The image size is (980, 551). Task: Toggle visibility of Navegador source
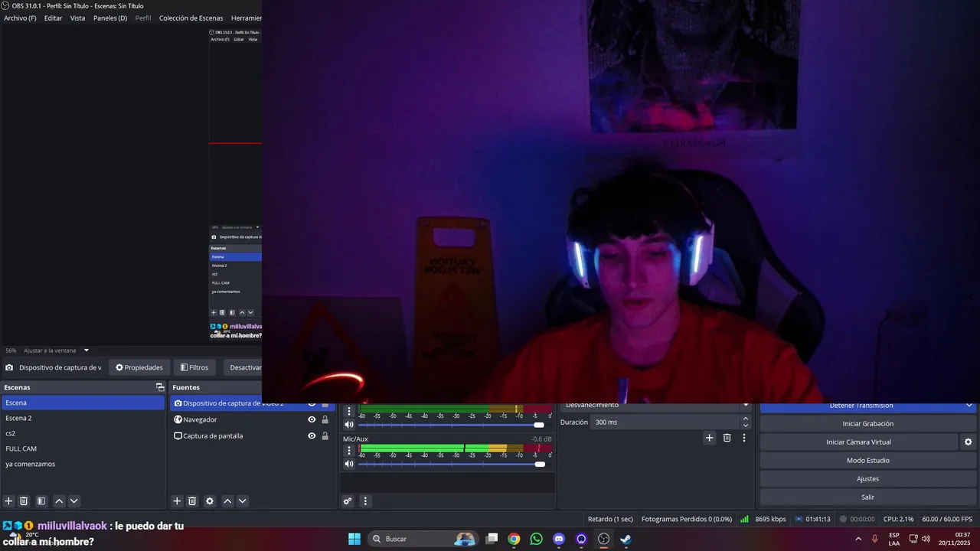point(312,419)
